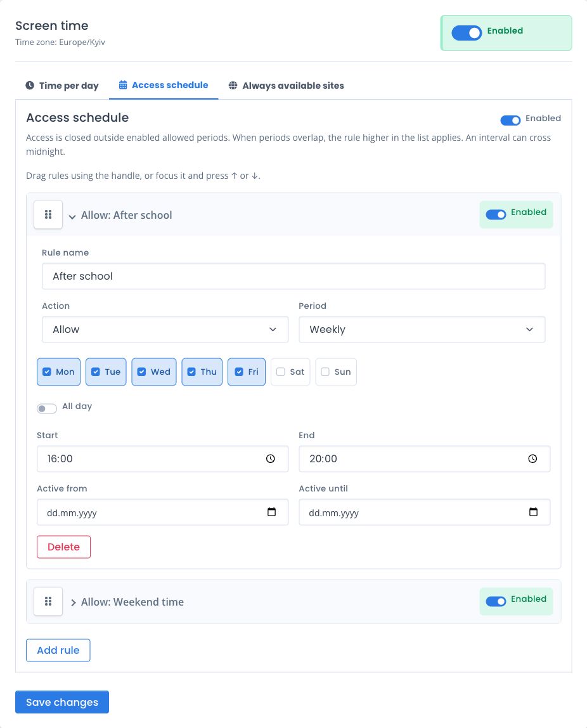This screenshot has height=728, width=587.
Task: Open the Active from calendar picker icon
Action: point(271,512)
